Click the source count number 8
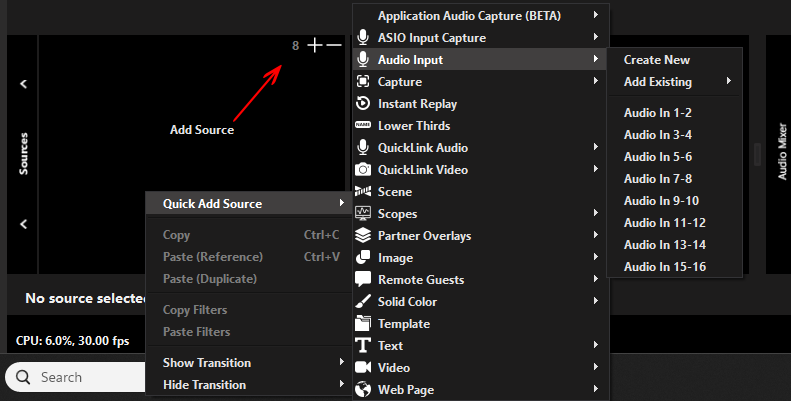Screen dimensions: 791x401 (296, 45)
